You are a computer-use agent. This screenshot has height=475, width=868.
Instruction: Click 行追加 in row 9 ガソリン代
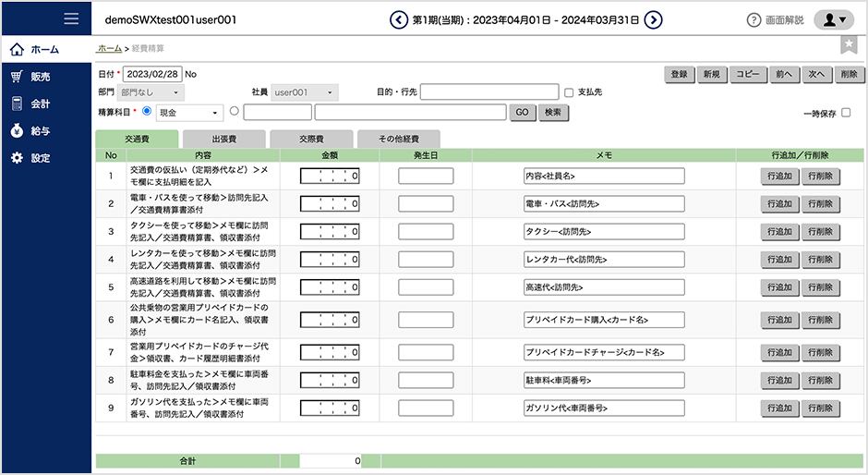click(779, 408)
